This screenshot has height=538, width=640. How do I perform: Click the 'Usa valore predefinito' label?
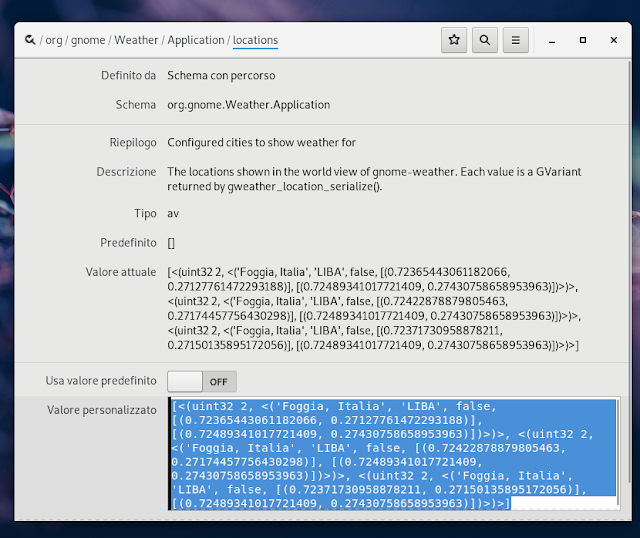point(101,380)
